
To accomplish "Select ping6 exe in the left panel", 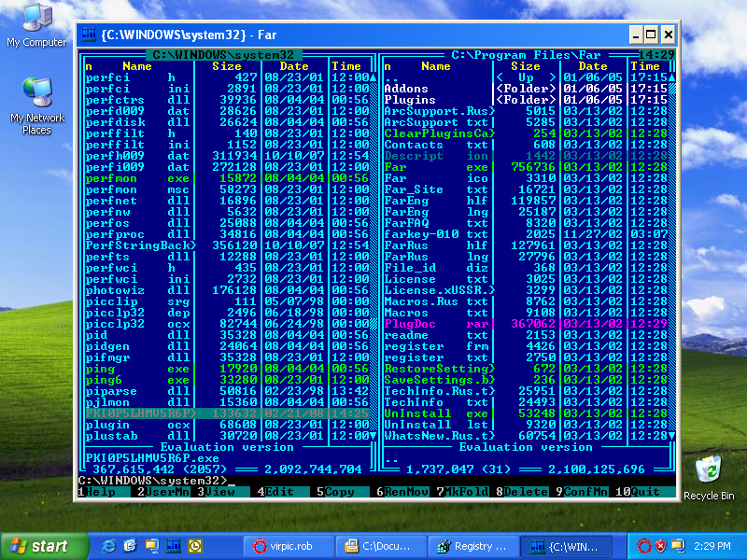I will point(227,380).
